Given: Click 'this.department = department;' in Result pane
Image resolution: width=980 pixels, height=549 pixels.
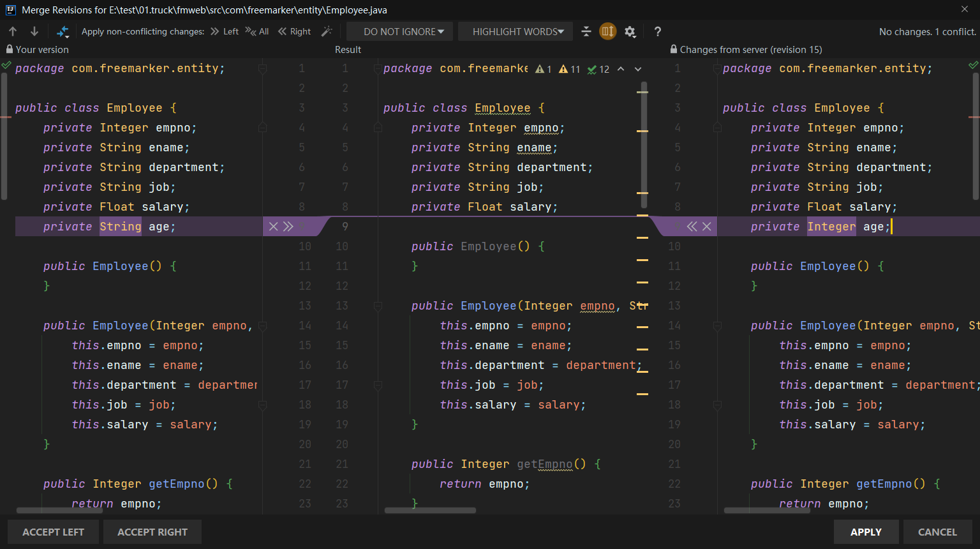Looking at the screenshot, I should point(541,365).
